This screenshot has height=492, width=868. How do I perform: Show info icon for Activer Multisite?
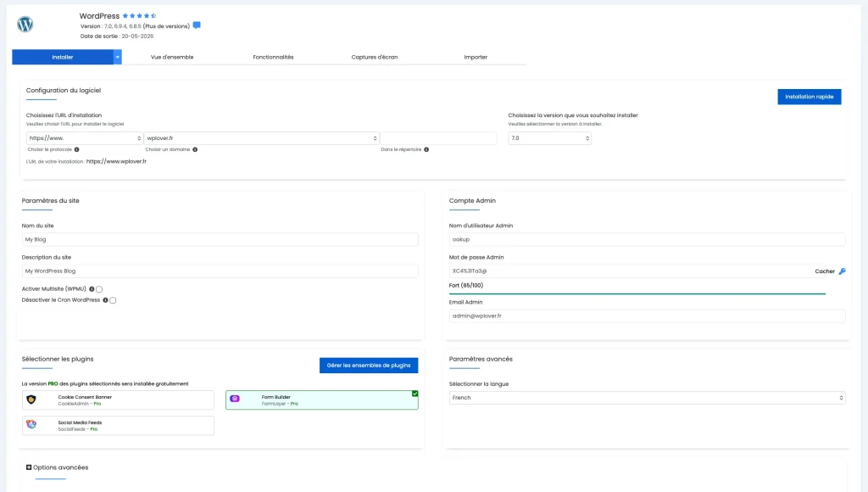[x=92, y=288]
